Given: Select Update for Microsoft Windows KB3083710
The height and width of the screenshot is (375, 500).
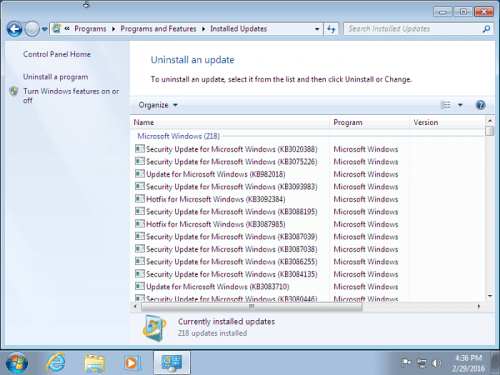Looking at the screenshot, I should click(218, 287).
